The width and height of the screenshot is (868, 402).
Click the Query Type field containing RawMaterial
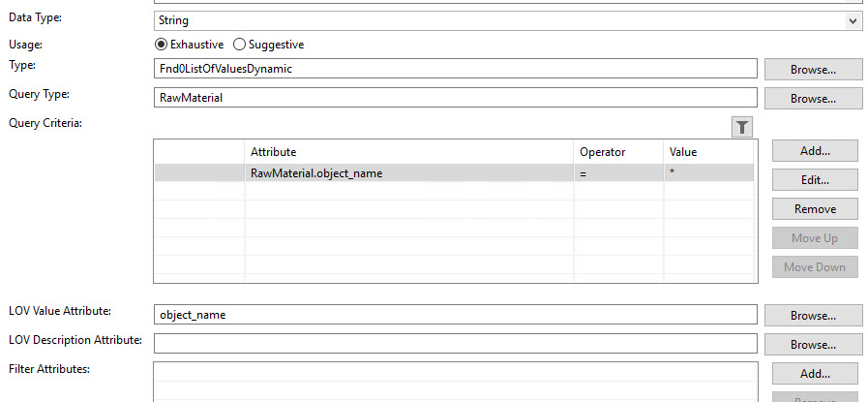tap(455, 98)
